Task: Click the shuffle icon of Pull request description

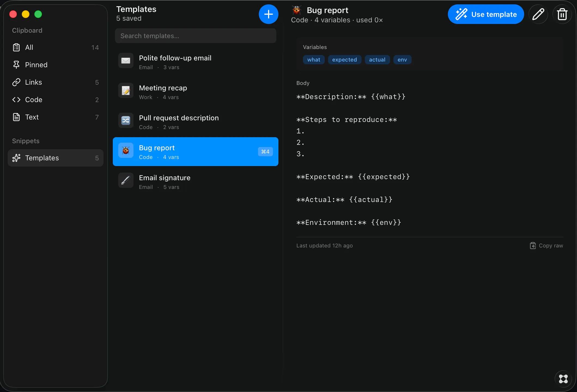Action: [126, 120]
